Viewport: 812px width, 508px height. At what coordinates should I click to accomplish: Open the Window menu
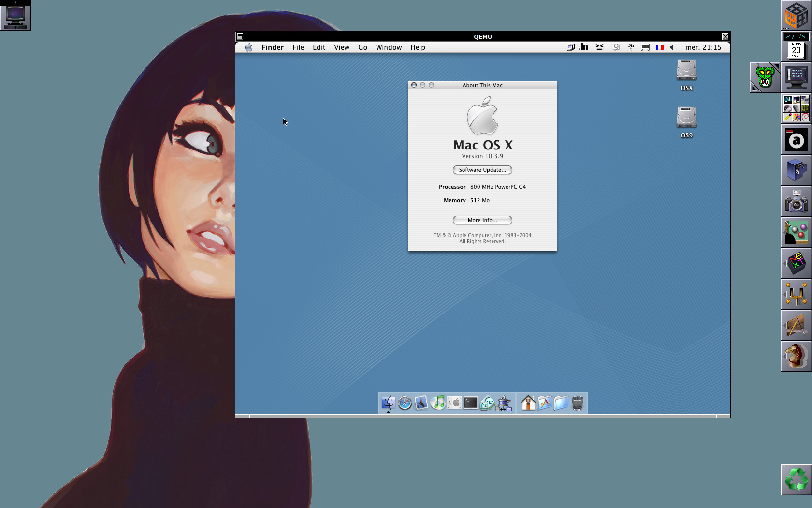click(x=389, y=47)
